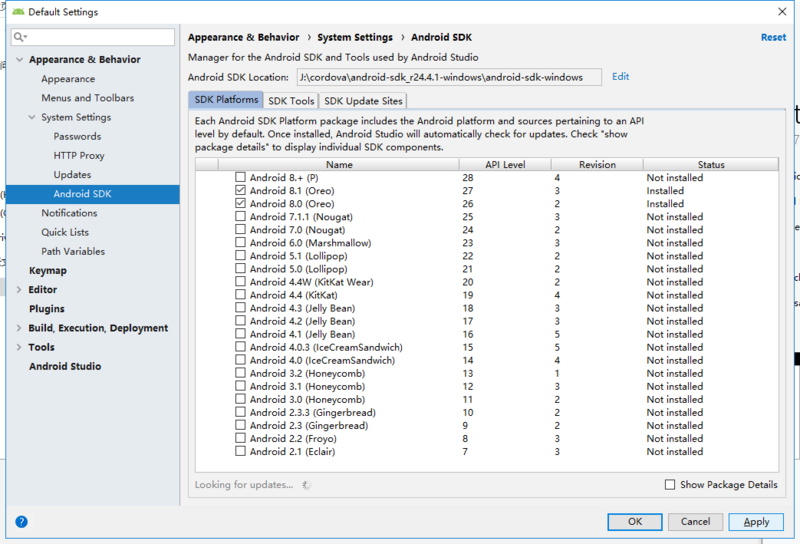The height and width of the screenshot is (544, 800).
Task: Click the Android 4.2 (Jelly Bean) row name
Action: 302,321
